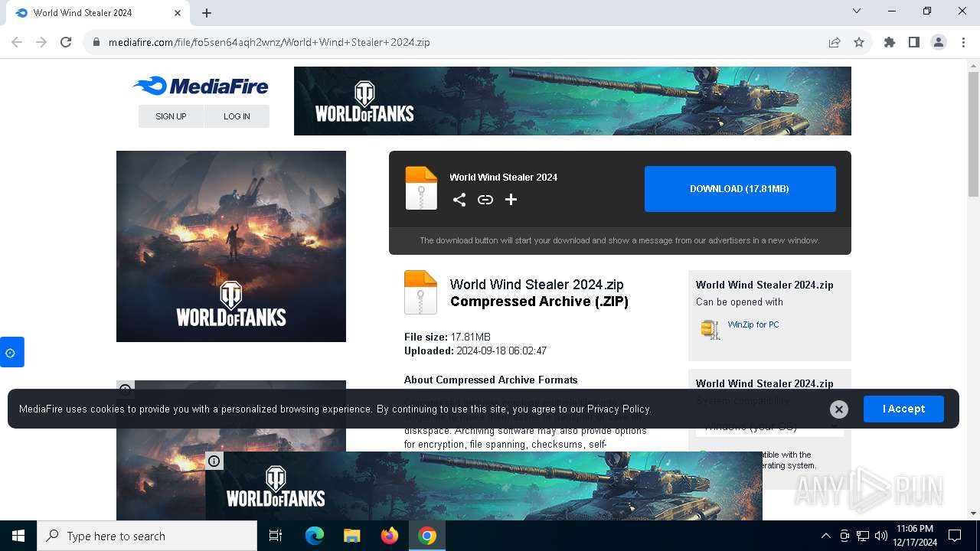980x551 pixels.
Task: Click the File size: 17.81MB text
Action: tap(447, 337)
